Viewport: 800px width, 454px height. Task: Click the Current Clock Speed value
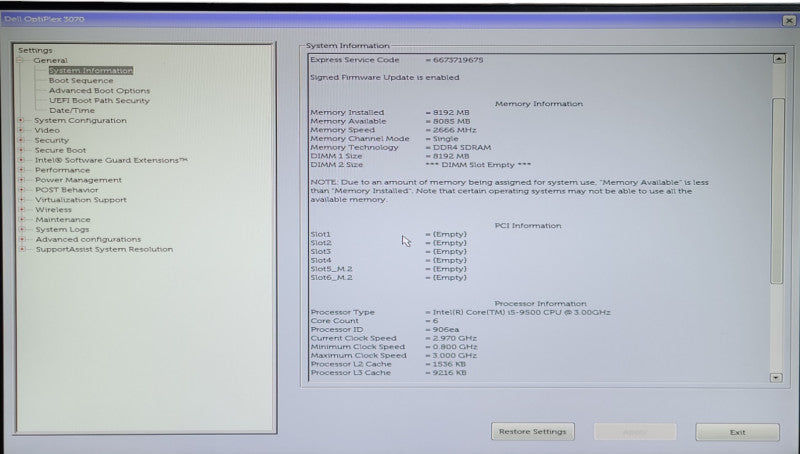pyautogui.click(x=455, y=338)
